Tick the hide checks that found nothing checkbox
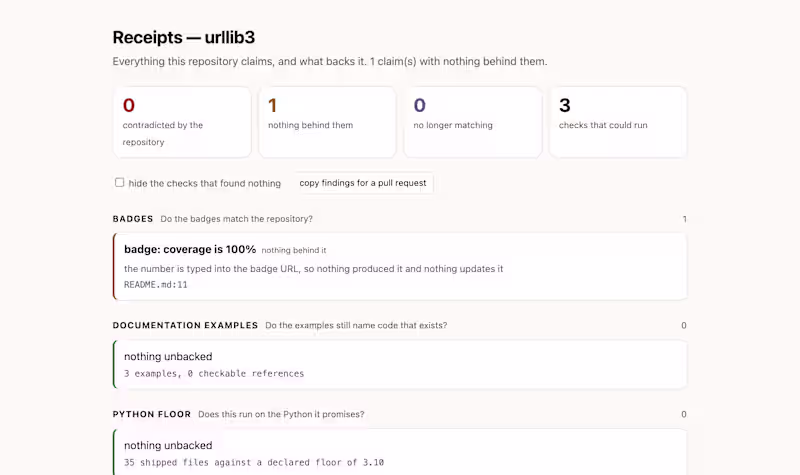The width and height of the screenshot is (800, 475). [x=119, y=183]
